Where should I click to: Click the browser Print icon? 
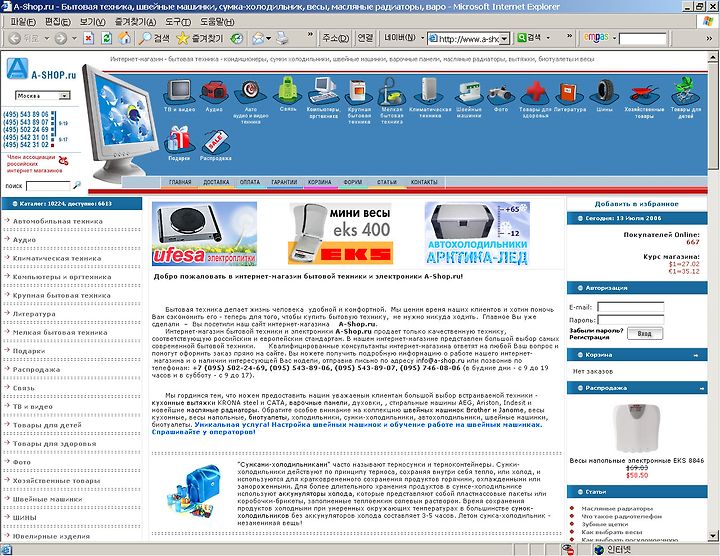tap(282, 38)
